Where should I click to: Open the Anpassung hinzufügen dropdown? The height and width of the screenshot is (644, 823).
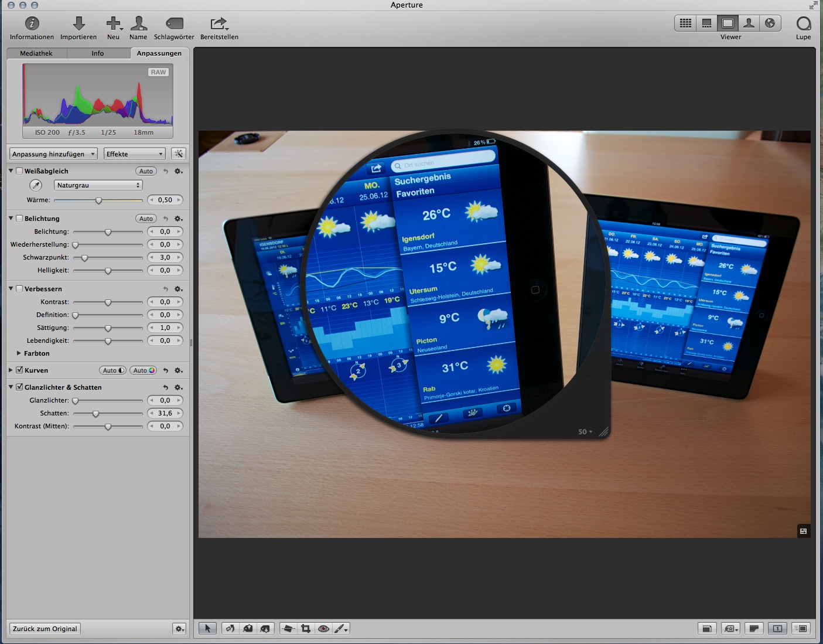53,154
